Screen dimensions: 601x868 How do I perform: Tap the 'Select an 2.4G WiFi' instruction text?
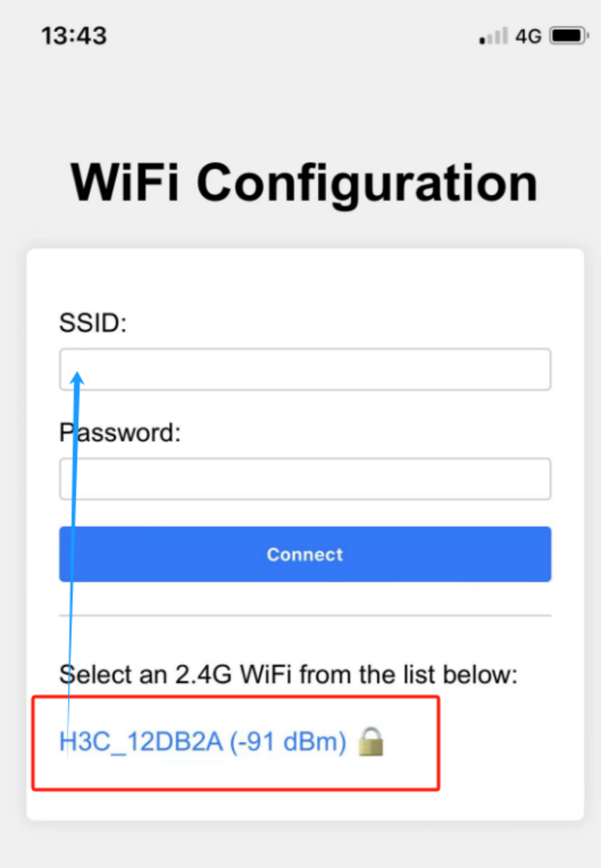[x=289, y=675]
